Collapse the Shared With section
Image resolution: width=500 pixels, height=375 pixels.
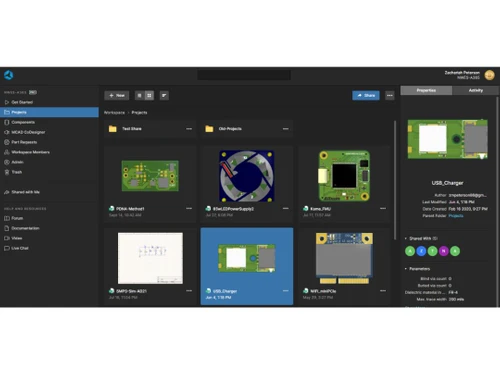pyautogui.click(x=406, y=238)
